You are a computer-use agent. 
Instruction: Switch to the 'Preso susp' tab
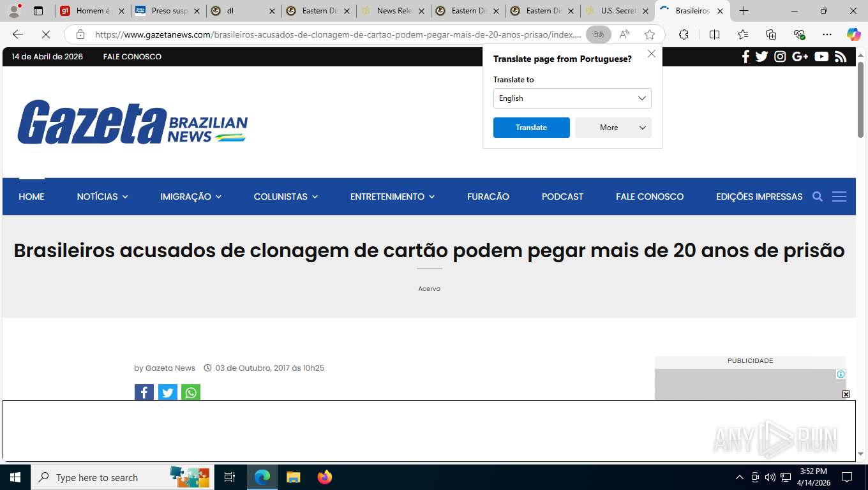tap(168, 11)
